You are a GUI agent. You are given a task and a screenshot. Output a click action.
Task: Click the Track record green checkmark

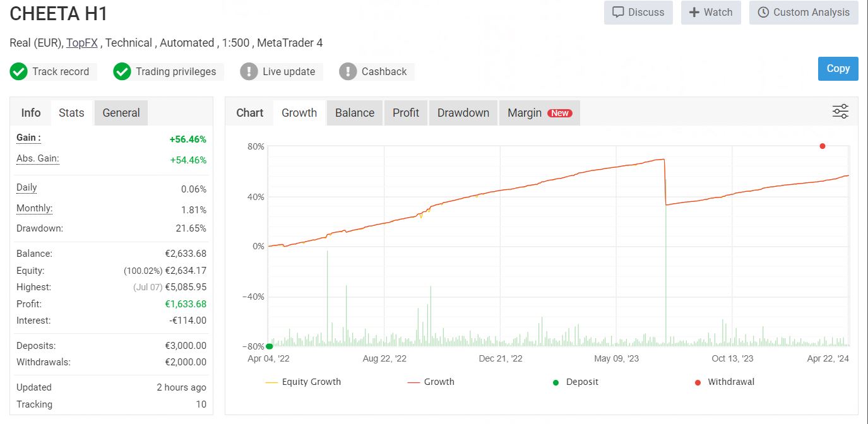coord(18,71)
